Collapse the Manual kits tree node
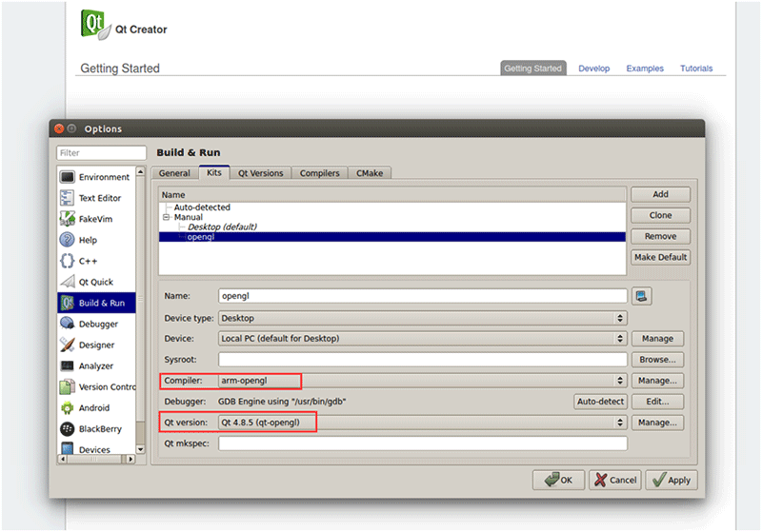This screenshot has height=532, width=762. tap(166, 217)
